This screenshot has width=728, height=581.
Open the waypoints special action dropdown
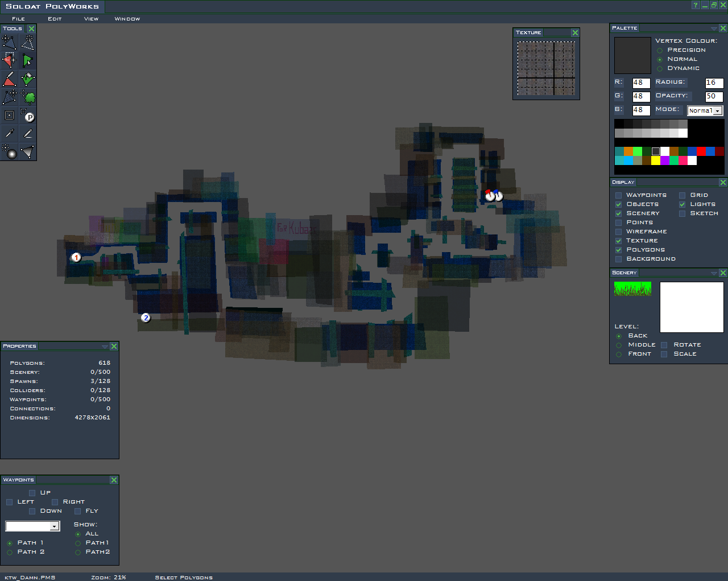point(32,526)
